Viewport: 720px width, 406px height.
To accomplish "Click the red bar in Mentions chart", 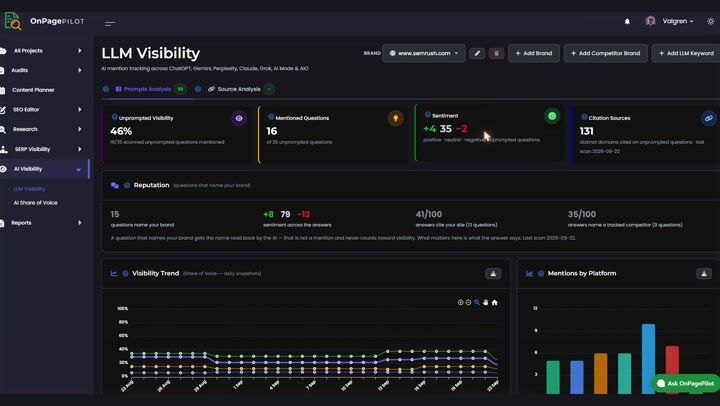I will pyautogui.click(x=672, y=370).
